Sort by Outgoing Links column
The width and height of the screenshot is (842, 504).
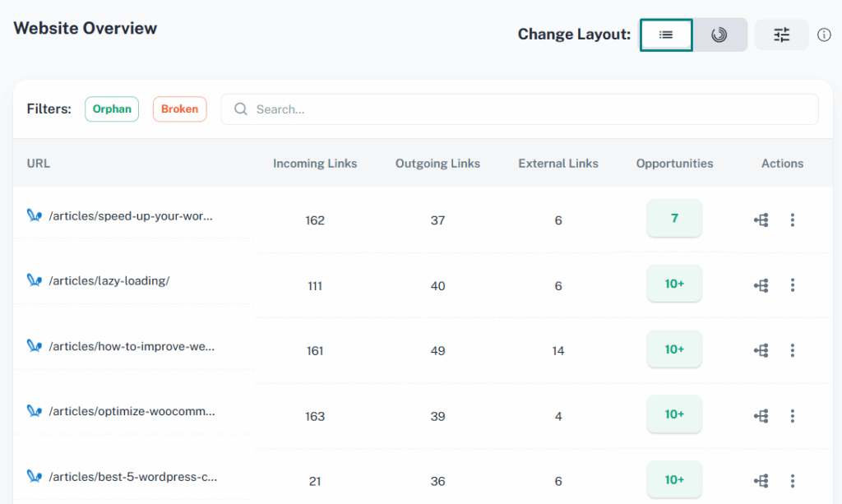(437, 164)
